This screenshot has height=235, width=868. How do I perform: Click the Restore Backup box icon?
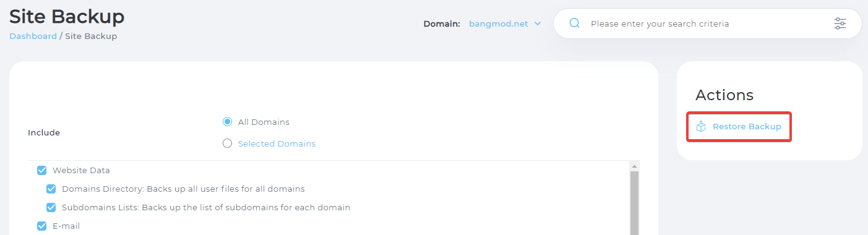tap(701, 126)
